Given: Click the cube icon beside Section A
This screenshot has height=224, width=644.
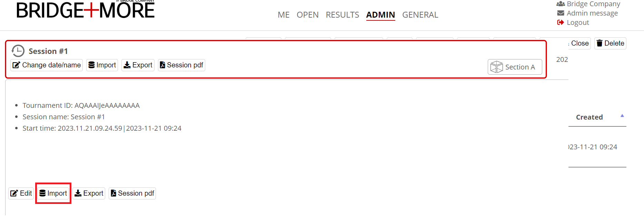Looking at the screenshot, I should click(497, 67).
